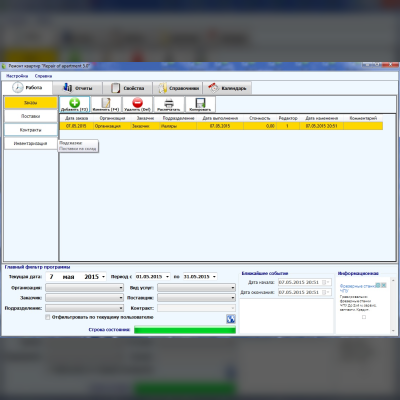Click the Edit (F4) notepad icon
400x400 pixels.
pos(106,102)
